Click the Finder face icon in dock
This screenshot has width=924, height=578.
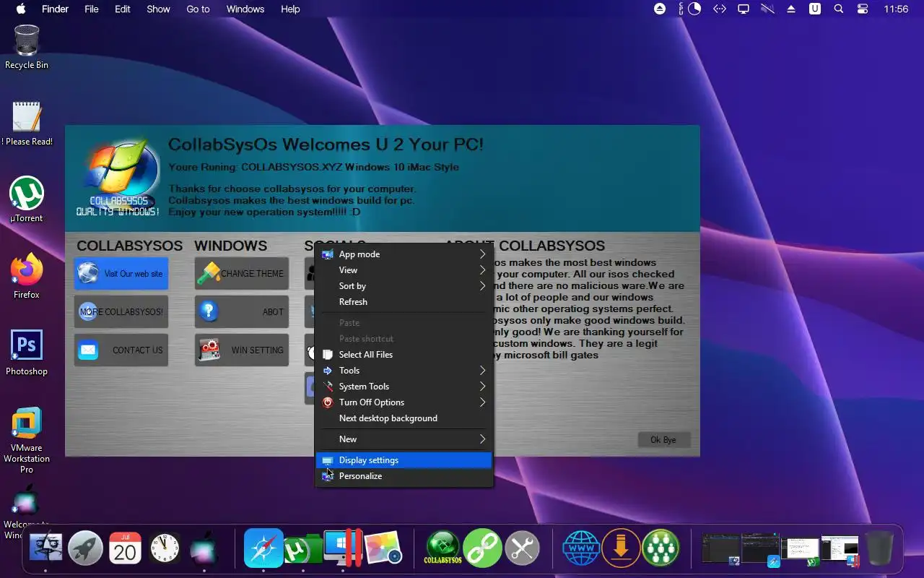[x=46, y=549]
